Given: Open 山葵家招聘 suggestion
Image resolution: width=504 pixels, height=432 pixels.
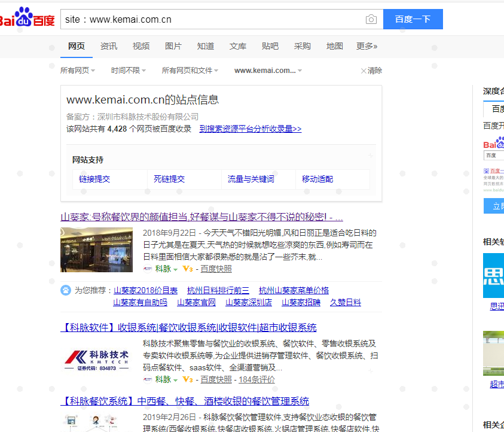Looking at the screenshot, I should pos(301,302).
